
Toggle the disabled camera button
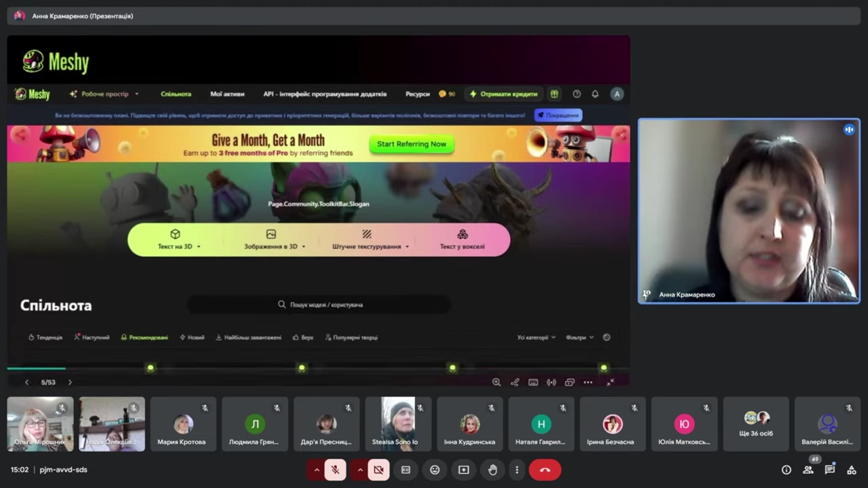(x=378, y=469)
